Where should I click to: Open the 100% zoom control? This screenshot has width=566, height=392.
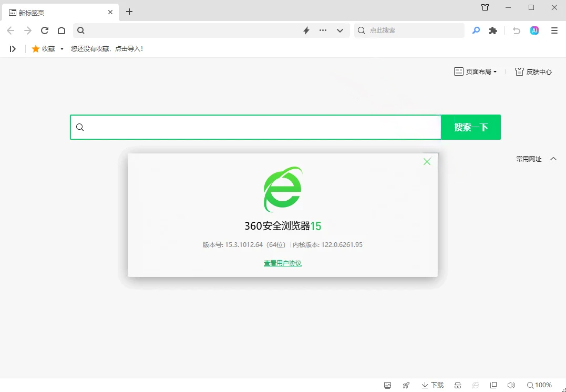pyautogui.click(x=539, y=385)
